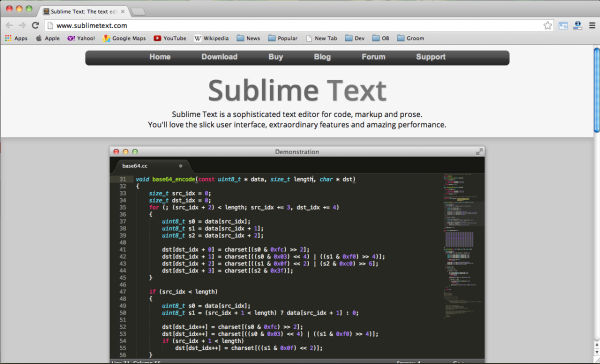Viewport: 600px width, 364px height.
Task: Click the base64.cc tab's unsaved dot
Action: point(181,166)
